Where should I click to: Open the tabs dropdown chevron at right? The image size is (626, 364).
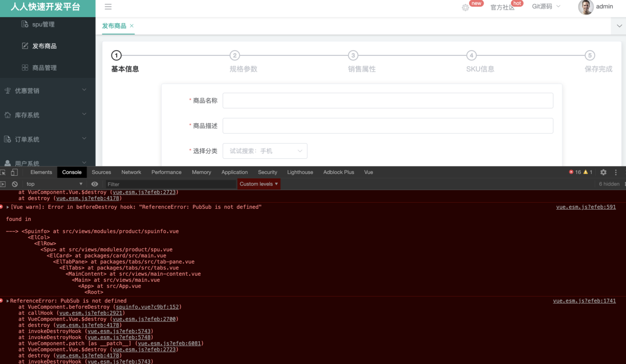coord(619,26)
